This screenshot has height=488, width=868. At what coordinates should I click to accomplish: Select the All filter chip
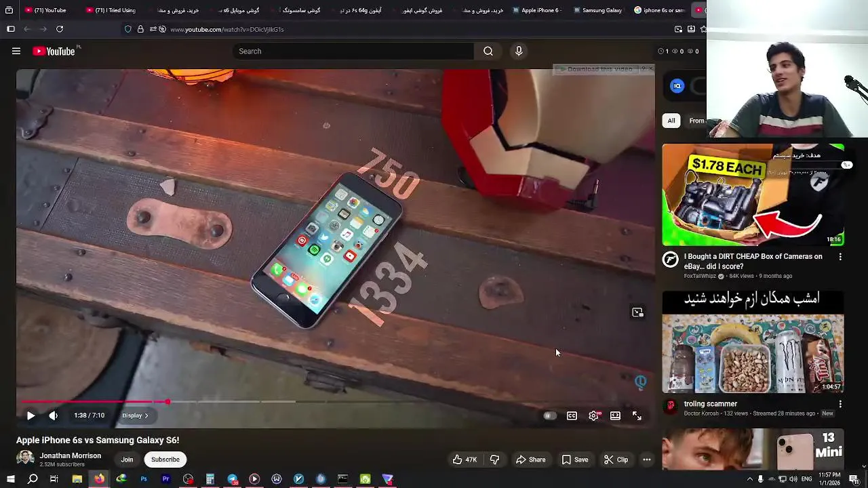coord(671,121)
